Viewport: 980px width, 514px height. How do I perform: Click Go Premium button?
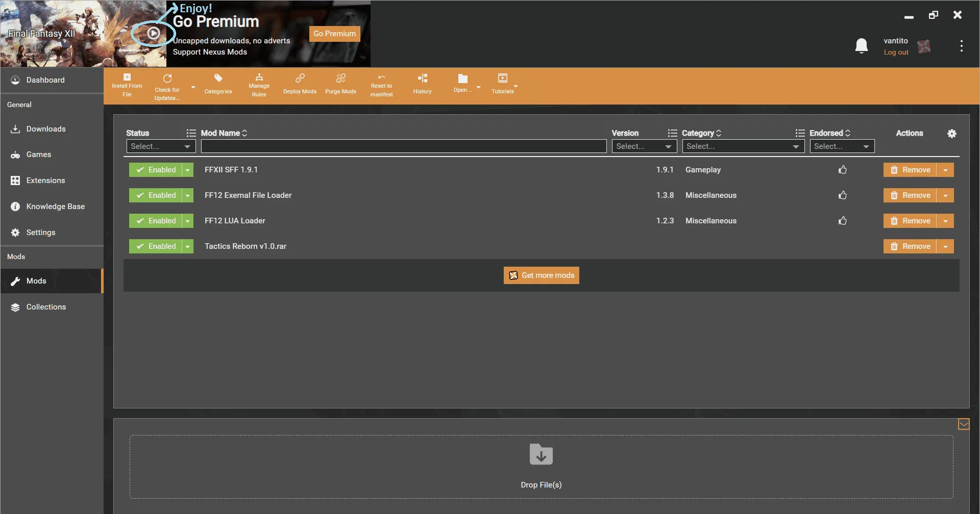(x=334, y=34)
